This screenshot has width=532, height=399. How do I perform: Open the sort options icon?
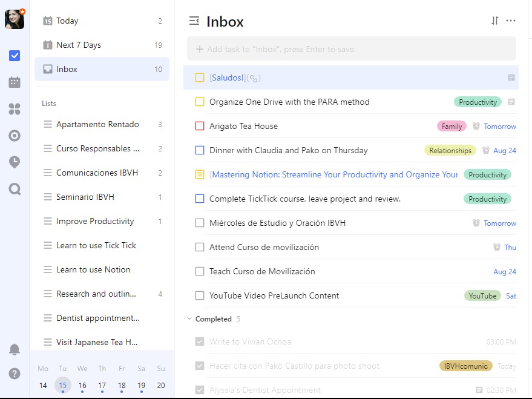(495, 21)
